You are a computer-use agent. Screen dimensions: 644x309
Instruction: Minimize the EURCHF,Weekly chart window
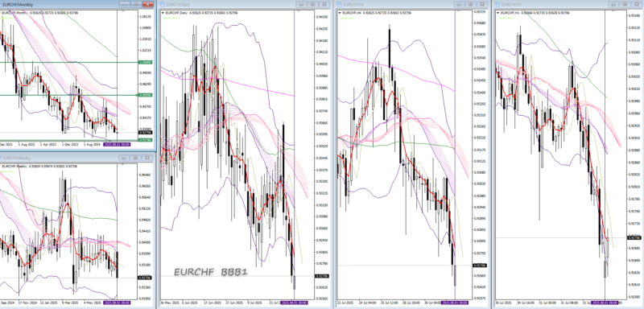(124, 158)
